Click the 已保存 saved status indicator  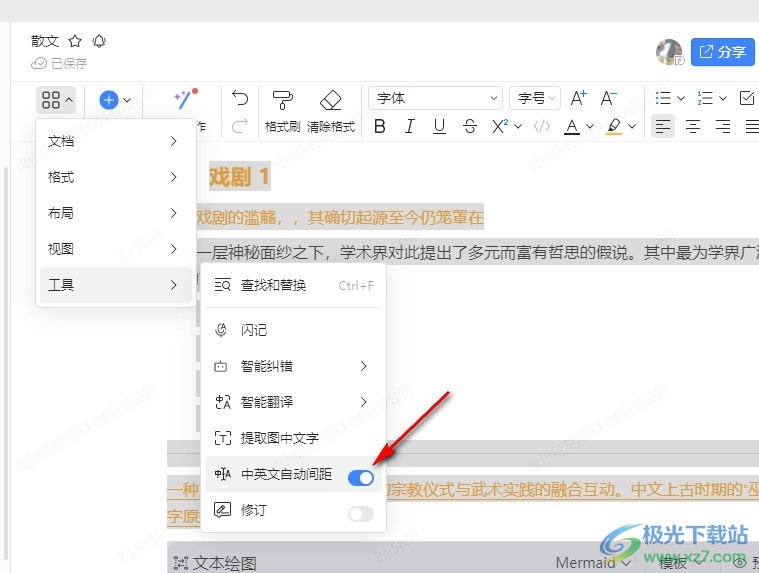click(59, 63)
